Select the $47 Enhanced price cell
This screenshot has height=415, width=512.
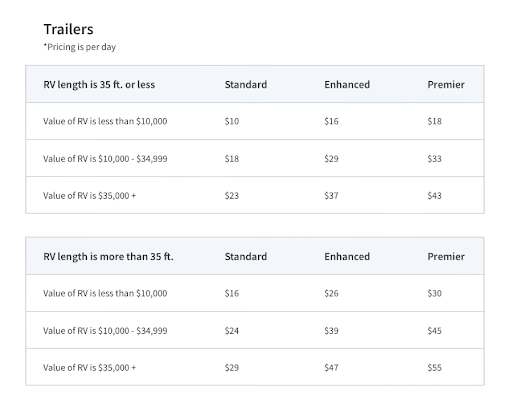click(x=331, y=368)
